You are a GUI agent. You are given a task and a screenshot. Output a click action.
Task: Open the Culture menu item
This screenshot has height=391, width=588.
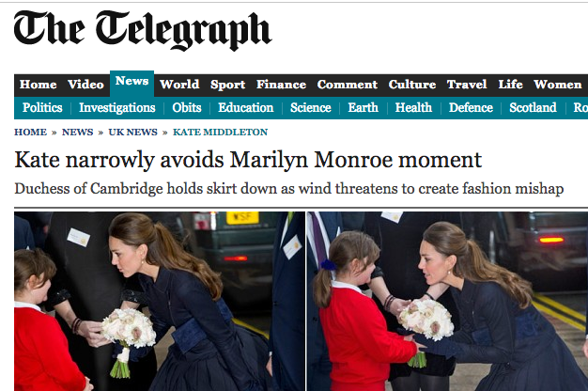[x=411, y=85]
